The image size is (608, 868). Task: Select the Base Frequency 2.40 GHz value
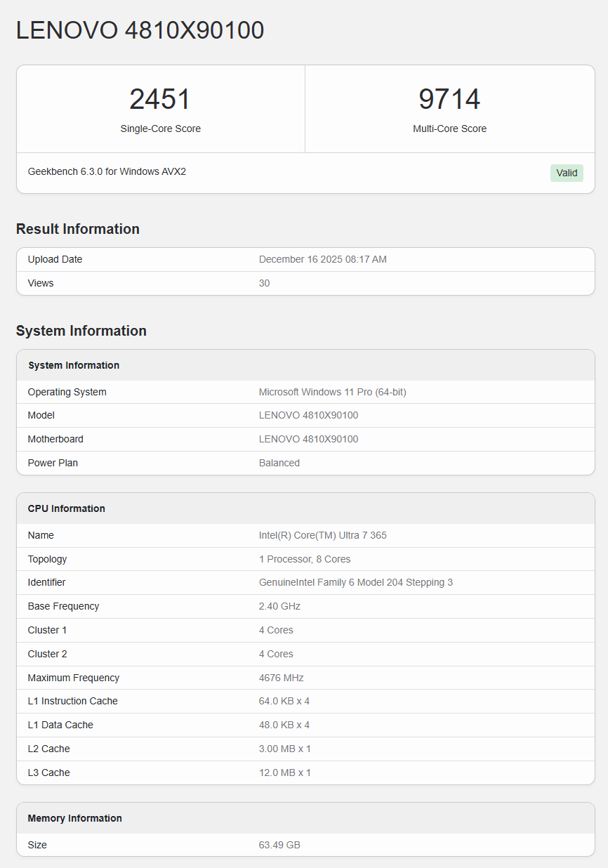pos(278,606)
